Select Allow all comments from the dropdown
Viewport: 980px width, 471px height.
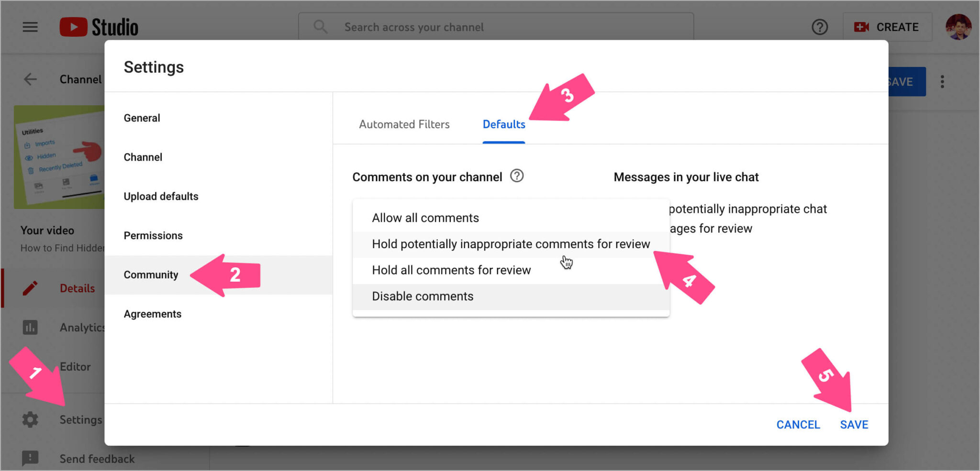(x=425, y=218)
